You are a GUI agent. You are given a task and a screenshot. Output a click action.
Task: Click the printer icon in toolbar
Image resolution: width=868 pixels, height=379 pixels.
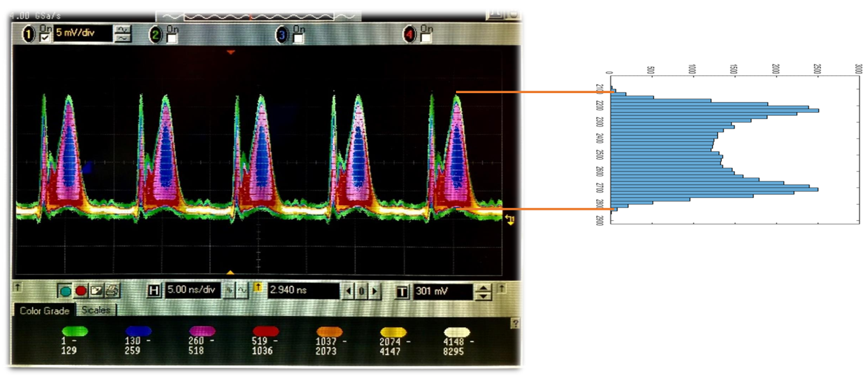tap(113, 291)
